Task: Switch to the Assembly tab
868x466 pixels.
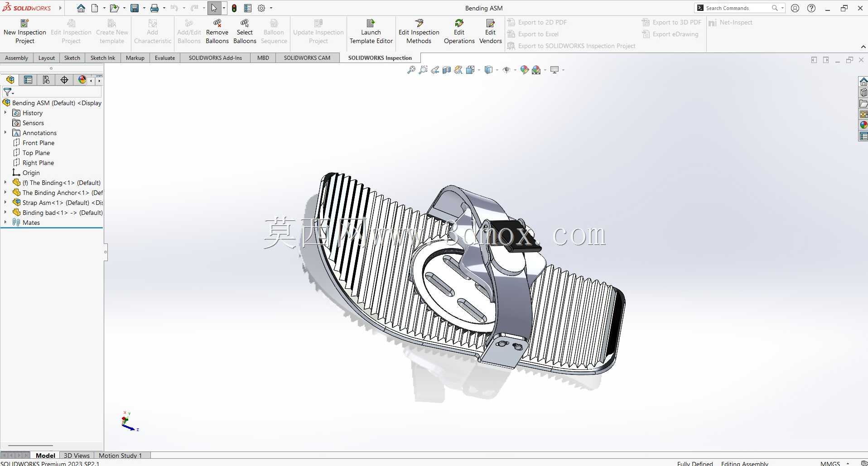Action: (17, 58)
